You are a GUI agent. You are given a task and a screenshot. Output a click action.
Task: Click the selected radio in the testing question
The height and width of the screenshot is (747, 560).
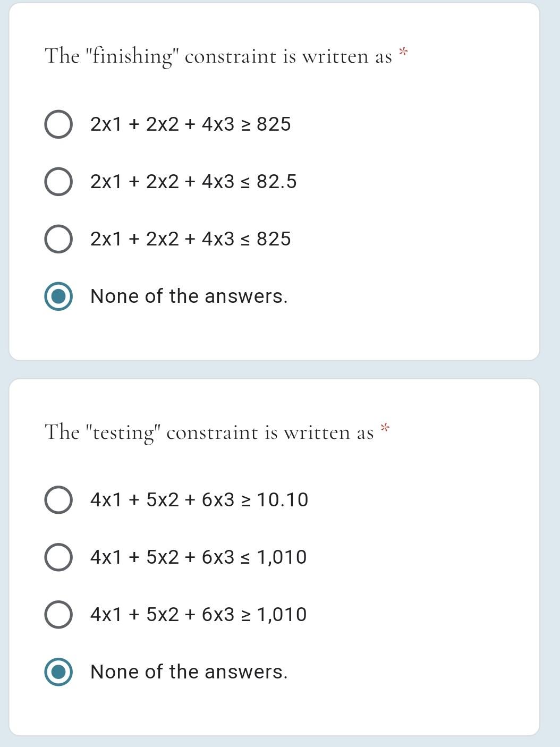59,672
